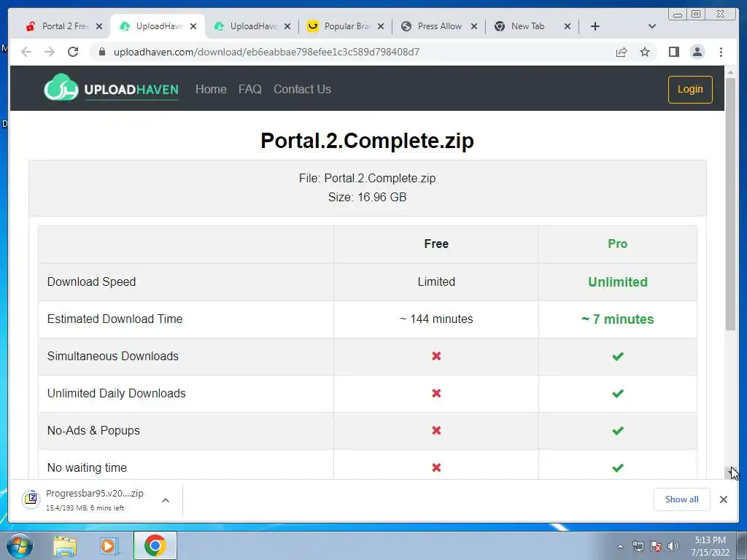
Task: Switch to the Portal 2 Free tab
Action: click(64, 26)
